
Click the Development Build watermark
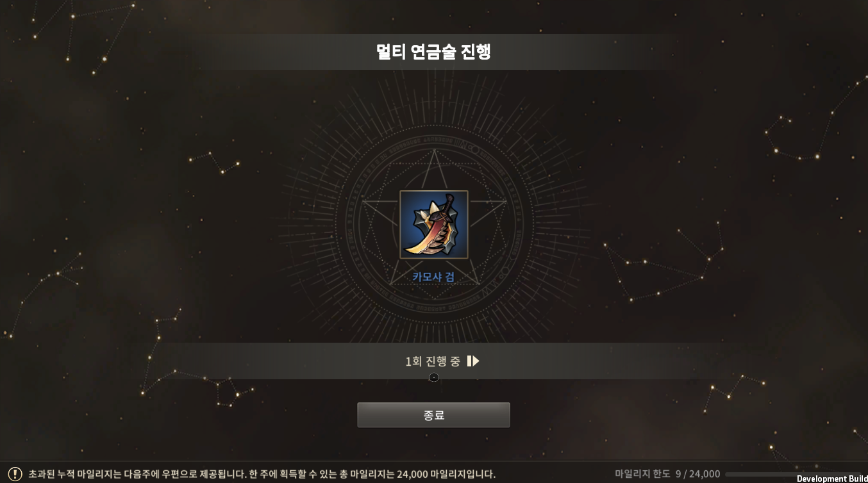pos(832,479)
